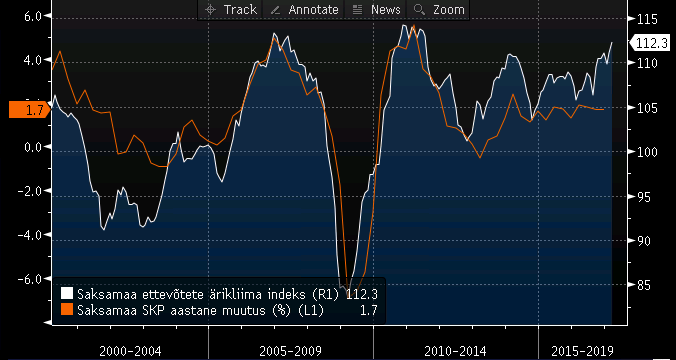The height and width of the screenshot is (360, 676).
Task: Click the orange legend swatch for SKP muutus
Action: tap(67, 309)
